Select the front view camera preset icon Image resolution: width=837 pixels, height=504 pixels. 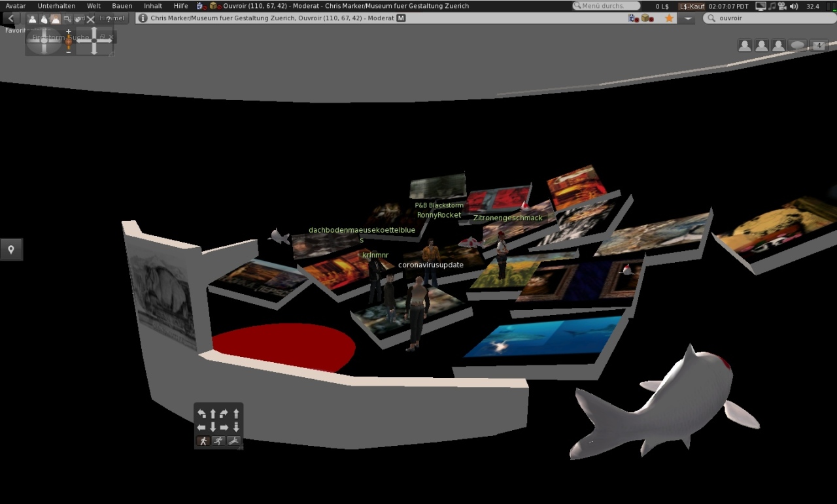coord(32,19)
